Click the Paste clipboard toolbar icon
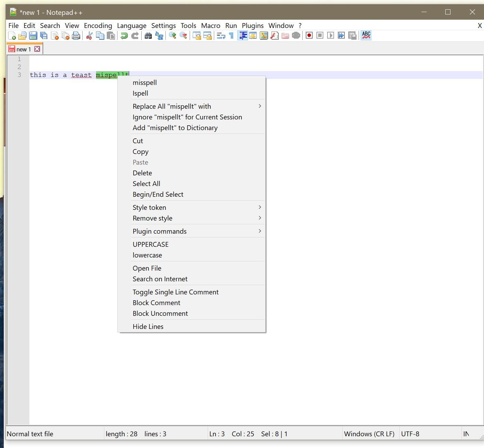 point(111,36)
